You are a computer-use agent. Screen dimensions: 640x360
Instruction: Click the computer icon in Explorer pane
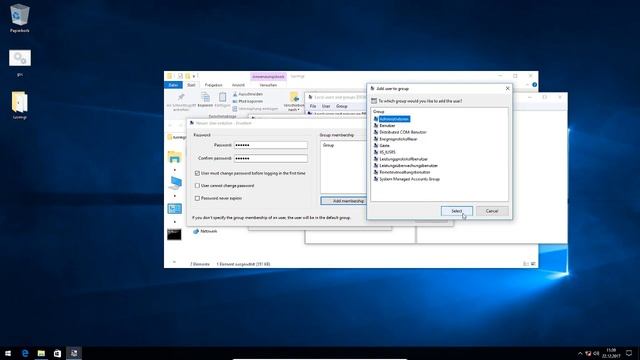pyautogui.click(x=175, y=183)
